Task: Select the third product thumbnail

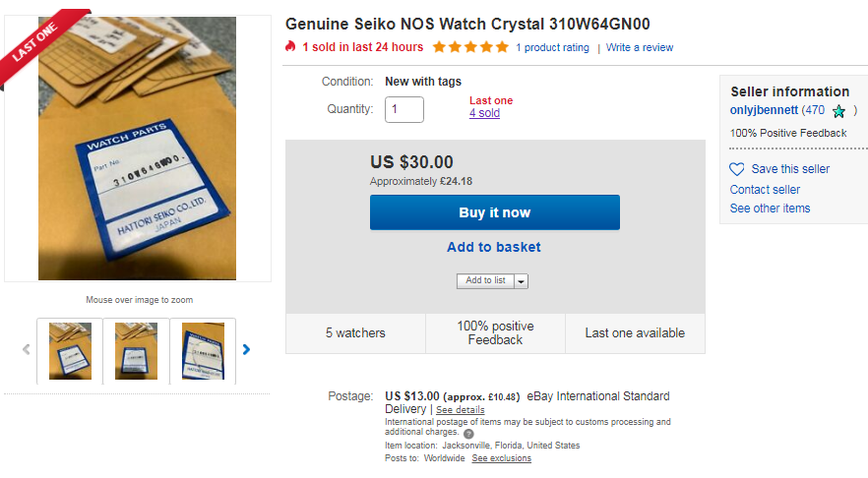Action: (x=203, y=350)
